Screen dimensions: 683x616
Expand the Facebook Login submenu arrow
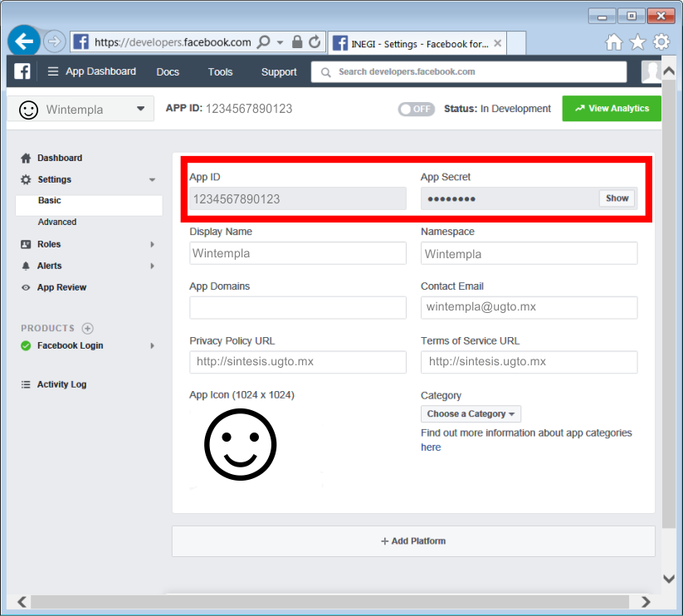click(152, 346)
